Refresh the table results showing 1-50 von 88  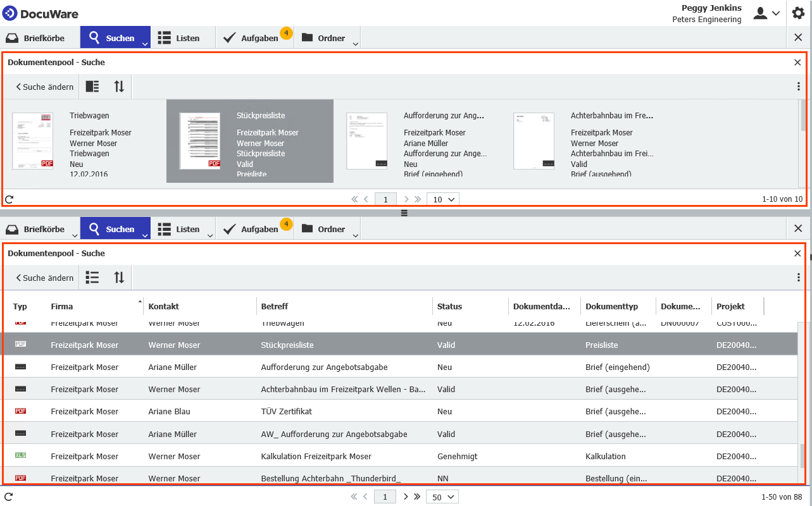tap(9, 497)
